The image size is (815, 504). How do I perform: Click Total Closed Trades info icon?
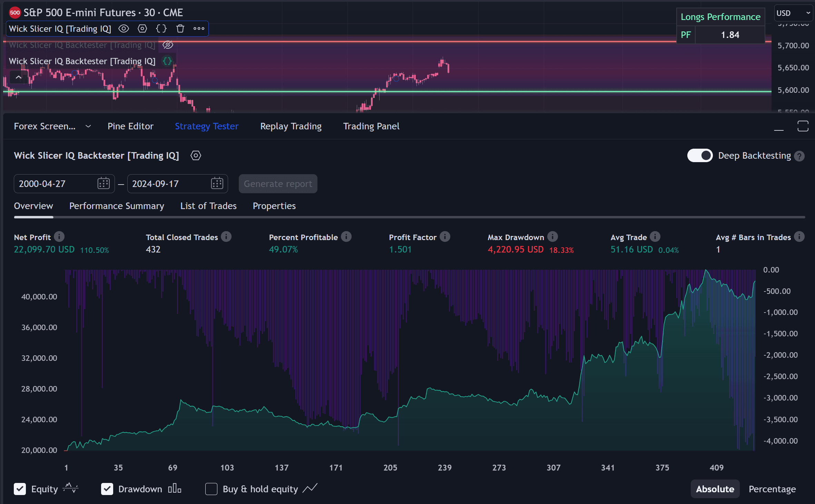[226, 237]
